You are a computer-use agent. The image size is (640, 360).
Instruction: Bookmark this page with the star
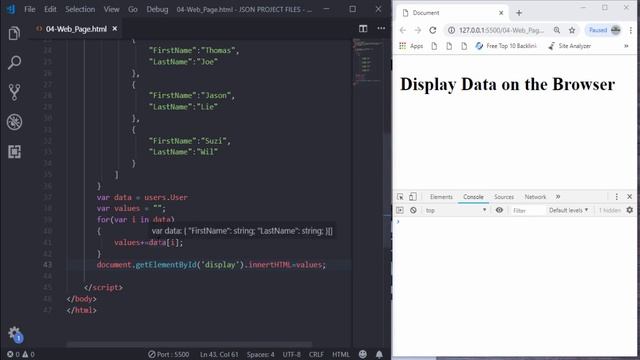click(572, 30)
